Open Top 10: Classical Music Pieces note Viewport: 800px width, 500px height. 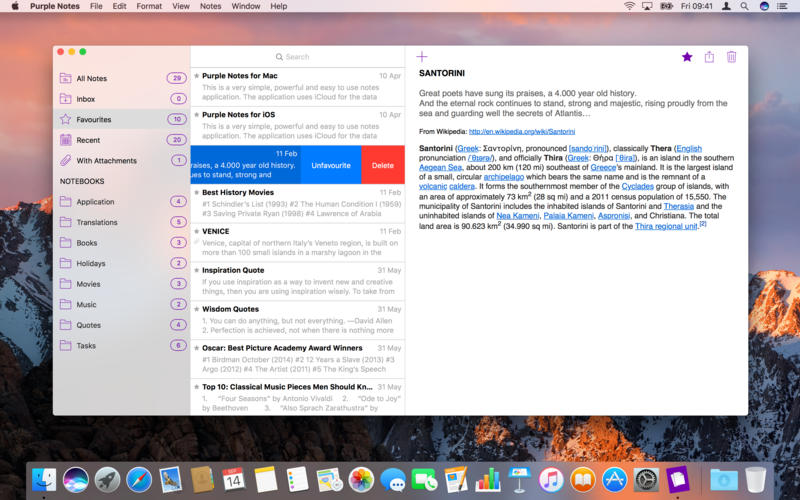tap(297, 397)
